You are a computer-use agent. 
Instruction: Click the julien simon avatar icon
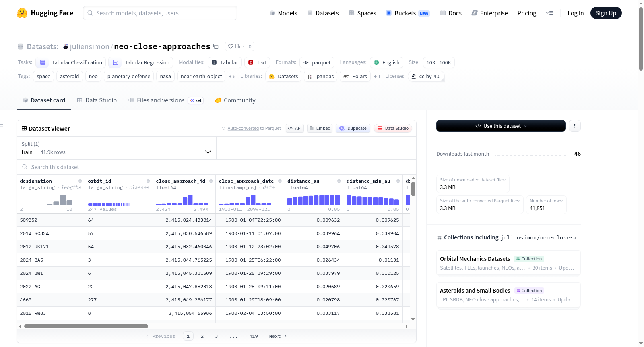(66, 46)
